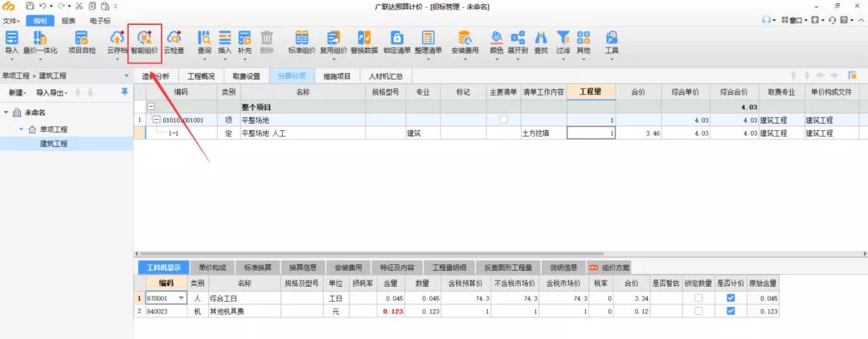This screenshot has height=339, width=868.
Task: Click the 综合工日 name cell
Action: (x=244, y=298)
